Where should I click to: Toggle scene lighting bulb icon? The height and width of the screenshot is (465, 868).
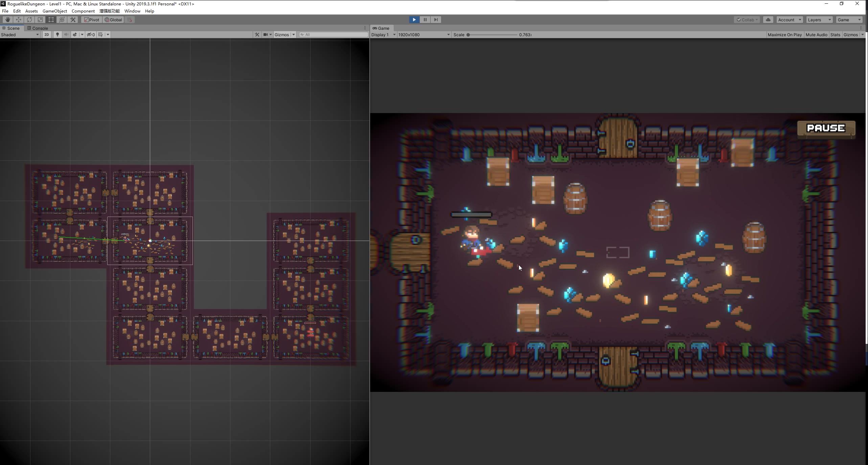(x=57, y=35)
